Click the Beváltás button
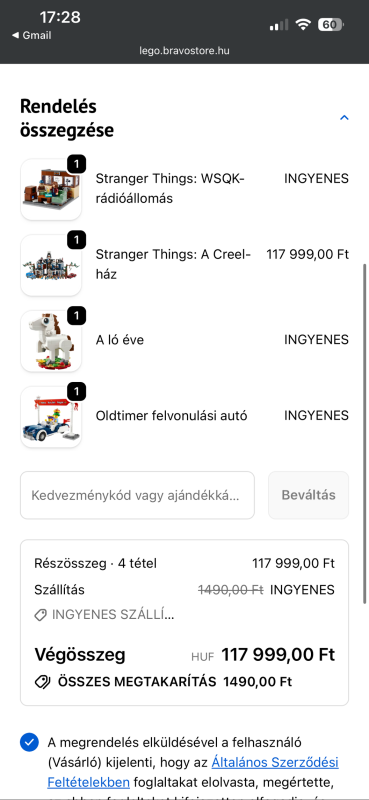369x800 pixels. pos(308,495)
